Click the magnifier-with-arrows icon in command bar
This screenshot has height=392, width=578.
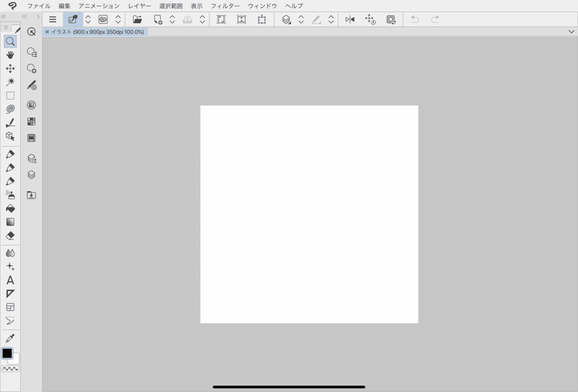391,20
